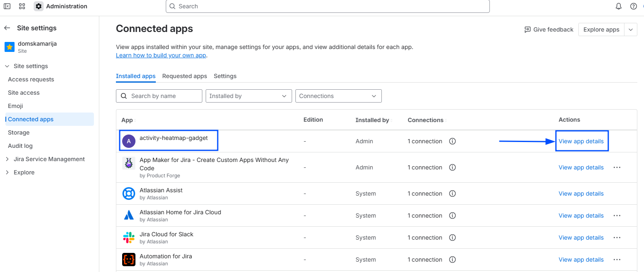This screenshot has width=644, height=272.
Task: Open the Installed by filter dropdown
Action: tap(248, 96)
